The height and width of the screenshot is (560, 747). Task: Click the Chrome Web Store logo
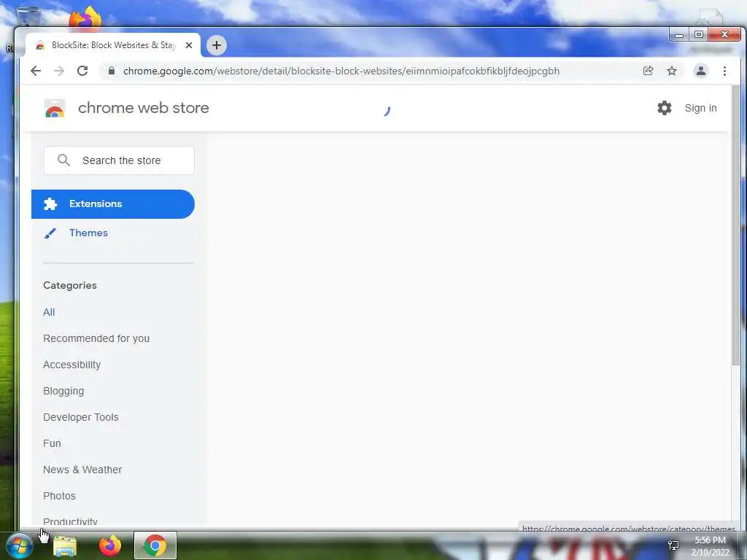[55, 108]
